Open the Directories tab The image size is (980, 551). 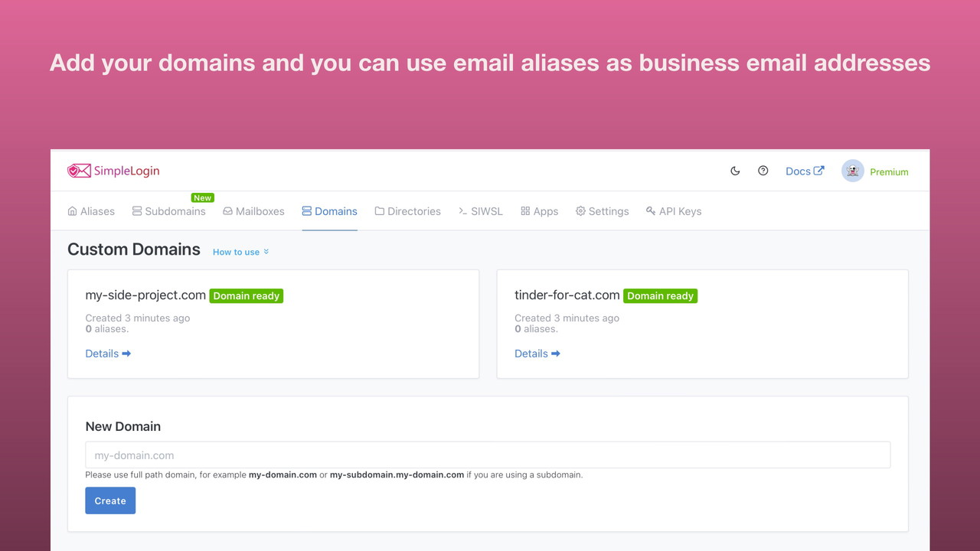tap(407, 211)
